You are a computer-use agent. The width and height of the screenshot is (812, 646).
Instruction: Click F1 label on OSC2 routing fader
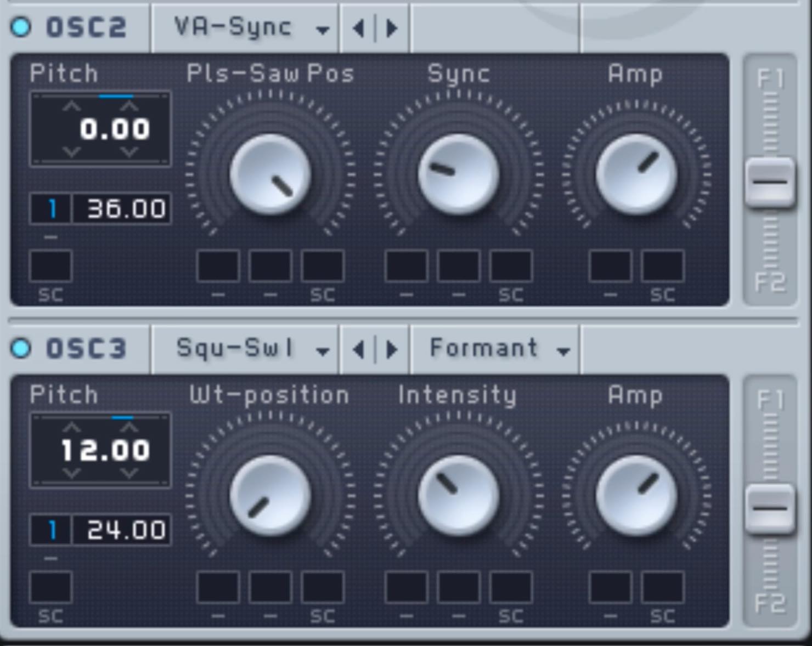770,80
